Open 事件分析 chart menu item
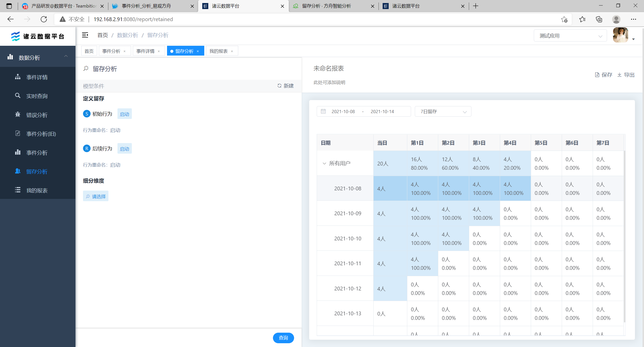The image size is (644, 347). 38,153
